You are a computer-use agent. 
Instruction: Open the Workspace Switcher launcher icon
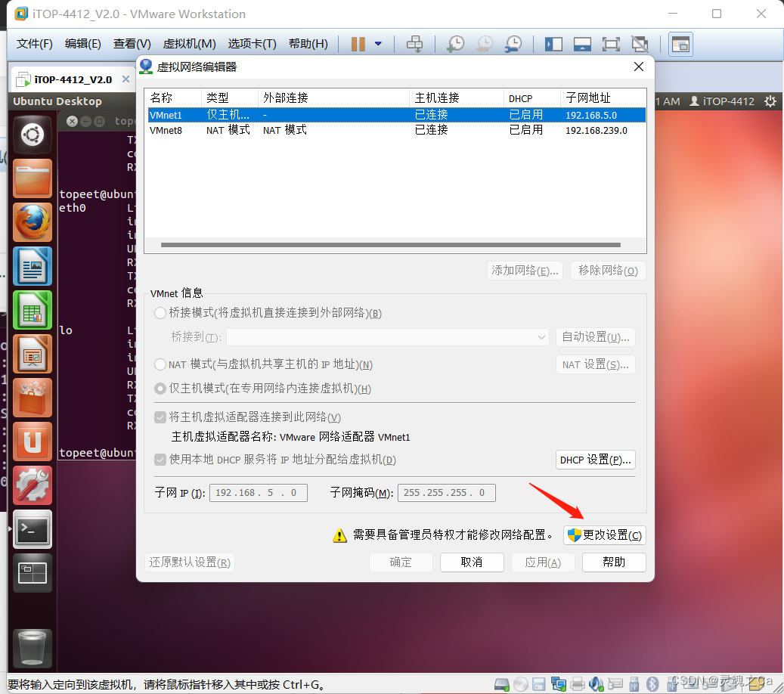[x=33, y=573]
